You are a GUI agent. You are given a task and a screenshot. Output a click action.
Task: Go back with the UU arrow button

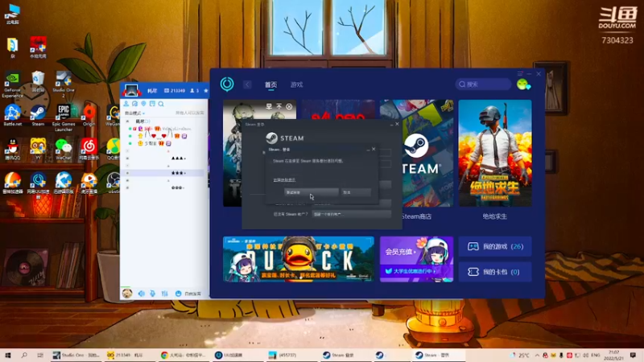(247, 84)
